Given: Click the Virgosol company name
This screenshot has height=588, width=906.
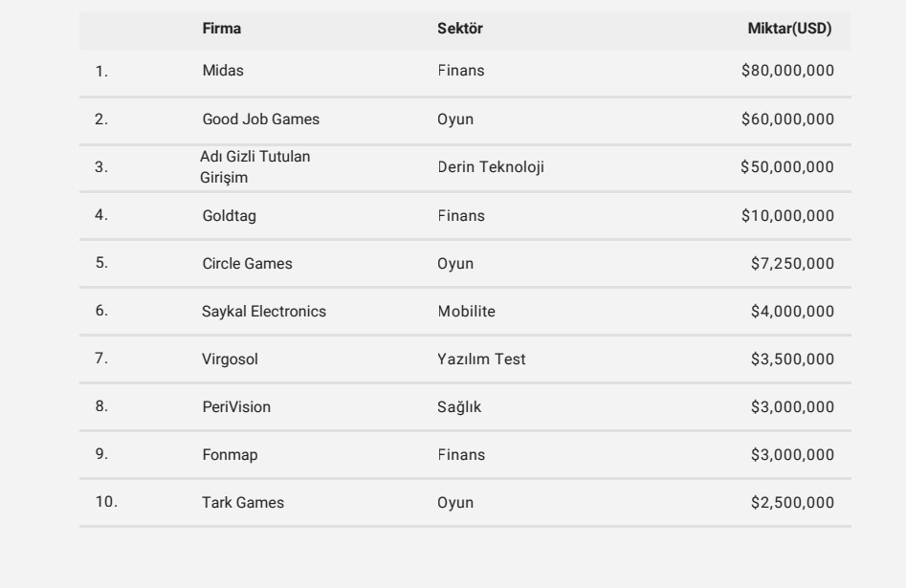Looking at the screenshot, I should [224, 359].
